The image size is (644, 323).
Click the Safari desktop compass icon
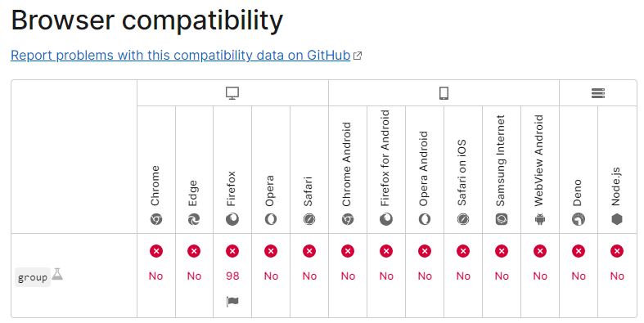coord(308,220)
